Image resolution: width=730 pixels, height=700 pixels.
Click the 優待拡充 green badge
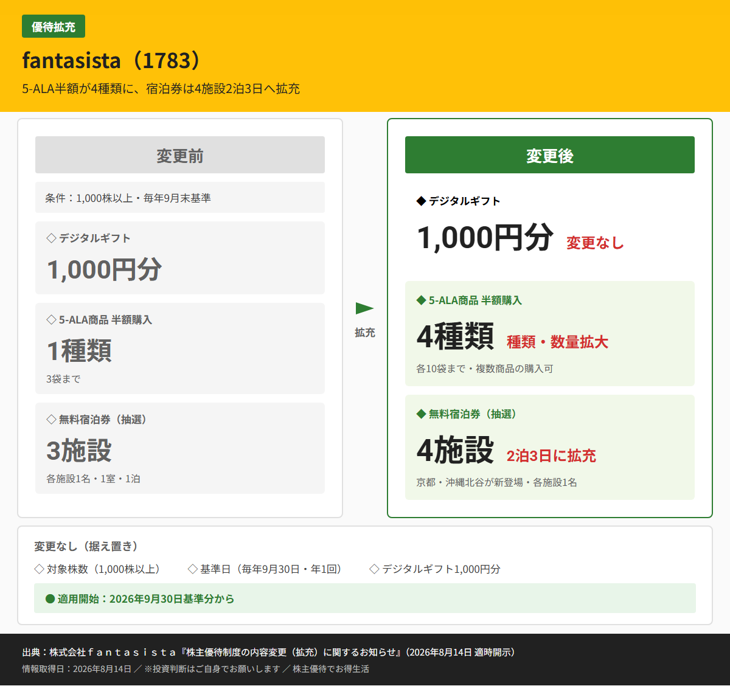(54, 27)
